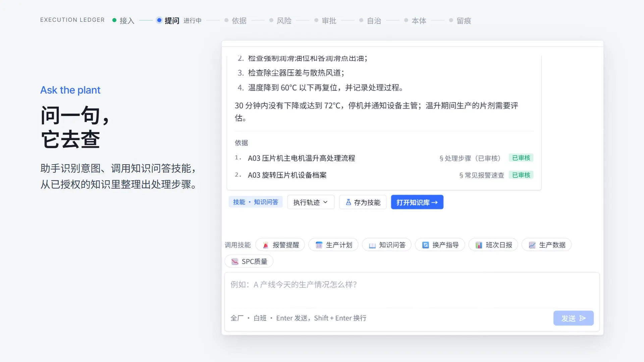Switch to the 自治 step

pyautogui.click(x=371, y=20)
